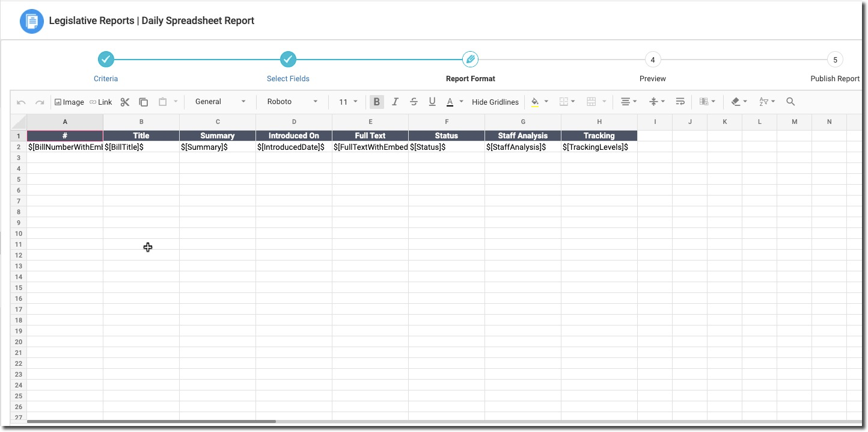Viewport: 868px width, 432px height.
Task: Copy the selection with the copy icon
Action: click(x=144, y=102)
